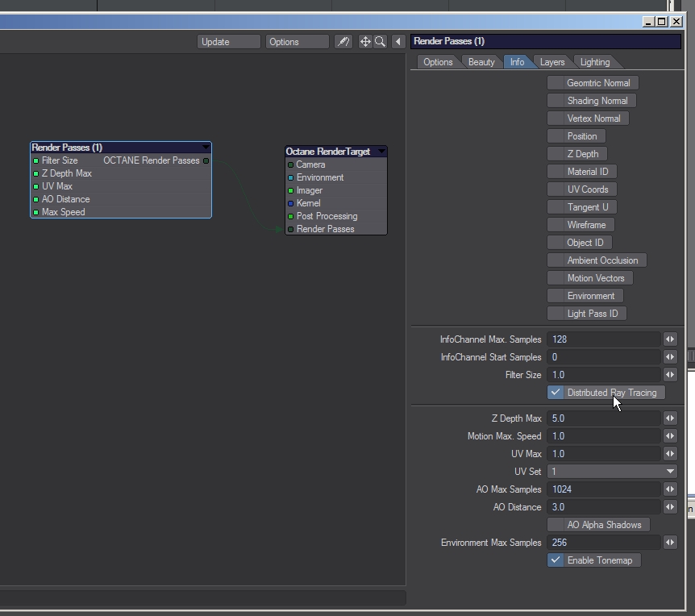Enable the Material ID pass
The height and width of the screenshot is (616, 695).
[x=582, y=172]
